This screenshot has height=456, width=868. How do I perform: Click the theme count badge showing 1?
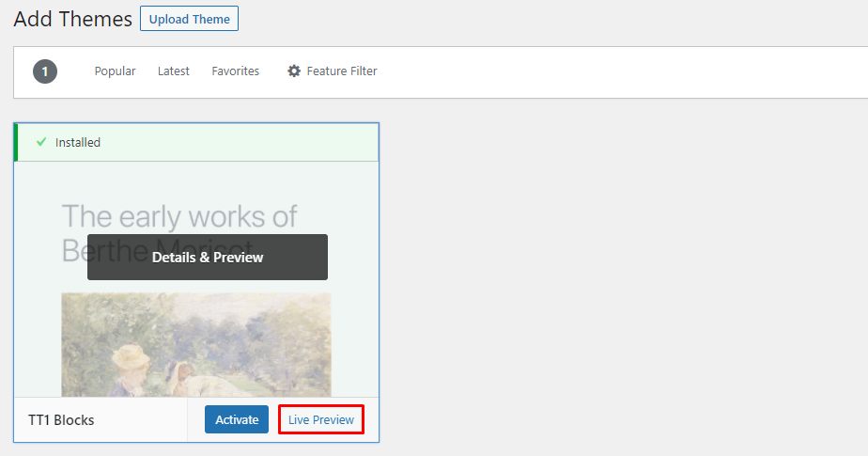(x=45, y=71)
